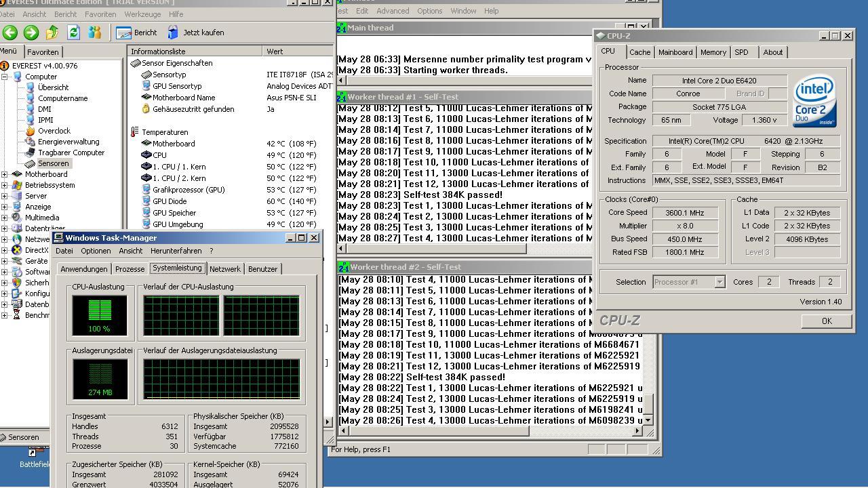The image size is (868, 488).
Task: Switch to Prozesse tab in Task-Manager
Action: pos(130,269)
